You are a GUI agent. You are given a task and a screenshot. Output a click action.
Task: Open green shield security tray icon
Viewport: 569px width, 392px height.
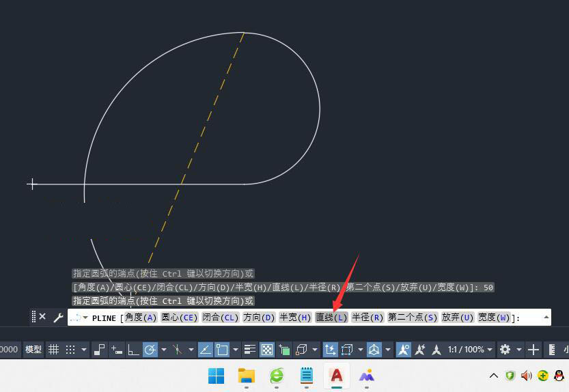point(510,376)
